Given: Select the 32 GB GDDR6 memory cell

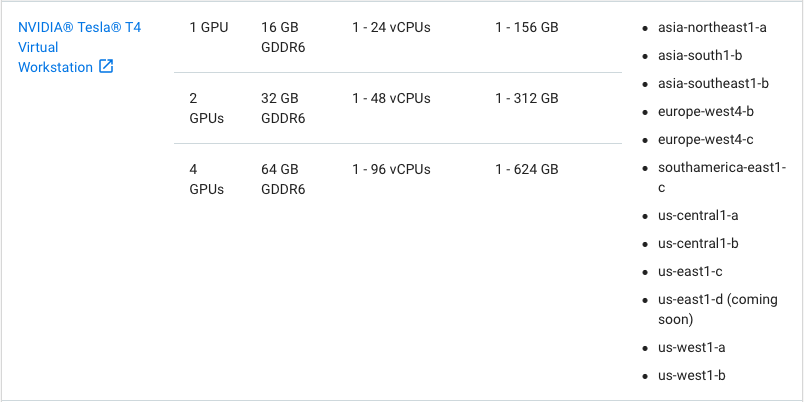Looking at the screenshot, I should click(283, 108).
